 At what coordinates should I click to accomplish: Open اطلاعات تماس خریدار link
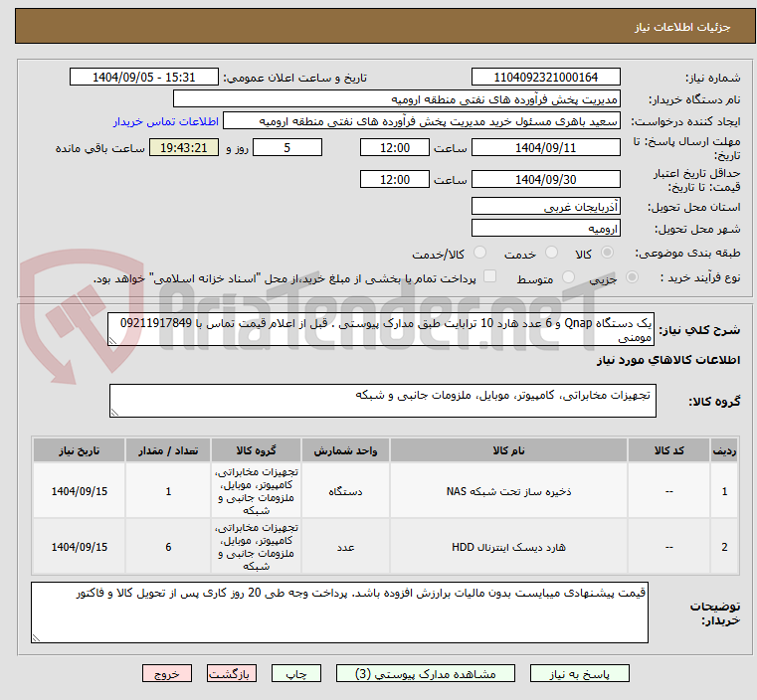pyautogui.click(x=166, y=121)
